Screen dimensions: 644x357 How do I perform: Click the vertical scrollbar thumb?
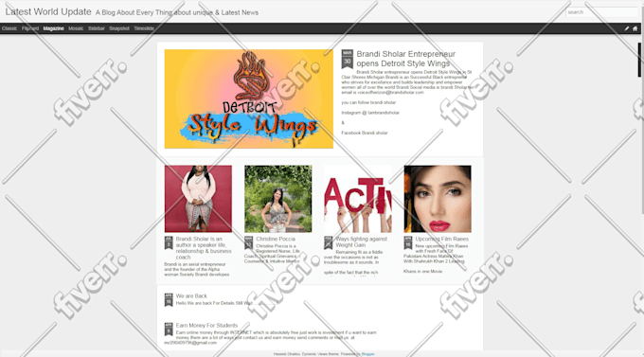(639, 60)
